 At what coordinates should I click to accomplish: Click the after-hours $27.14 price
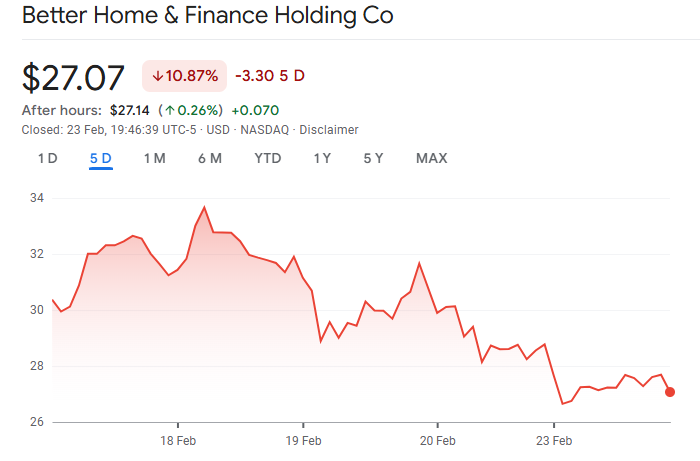[x=129, y=110]
